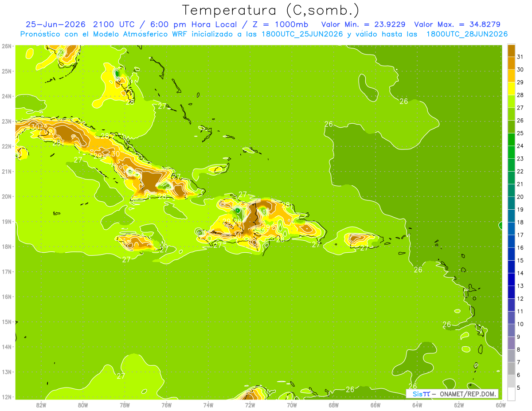Select the longitude label "82W"

41,405
